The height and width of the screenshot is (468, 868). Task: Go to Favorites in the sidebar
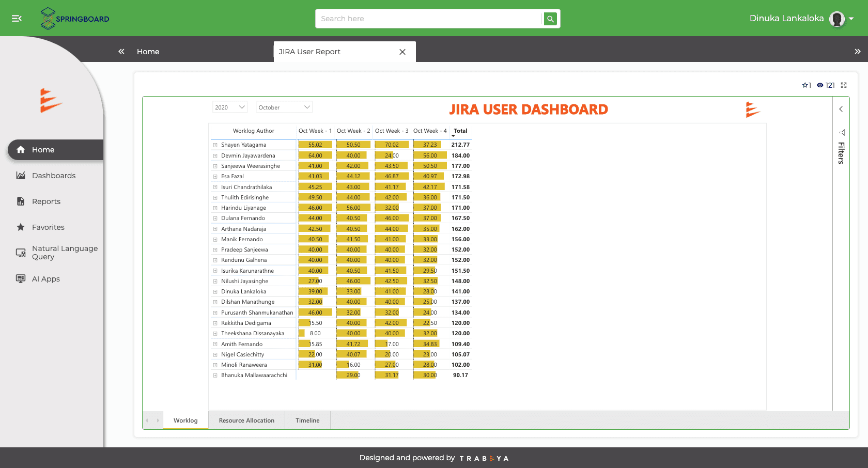48,227
